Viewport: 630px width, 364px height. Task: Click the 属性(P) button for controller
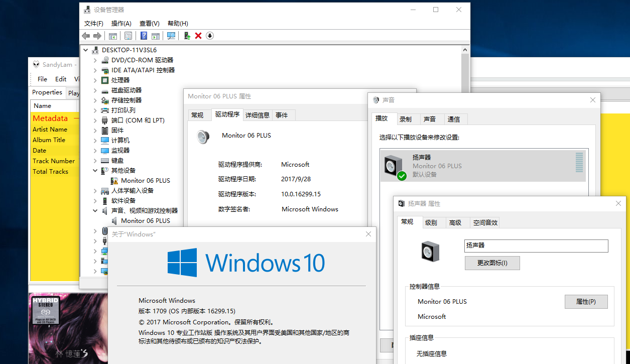(586, 302)
